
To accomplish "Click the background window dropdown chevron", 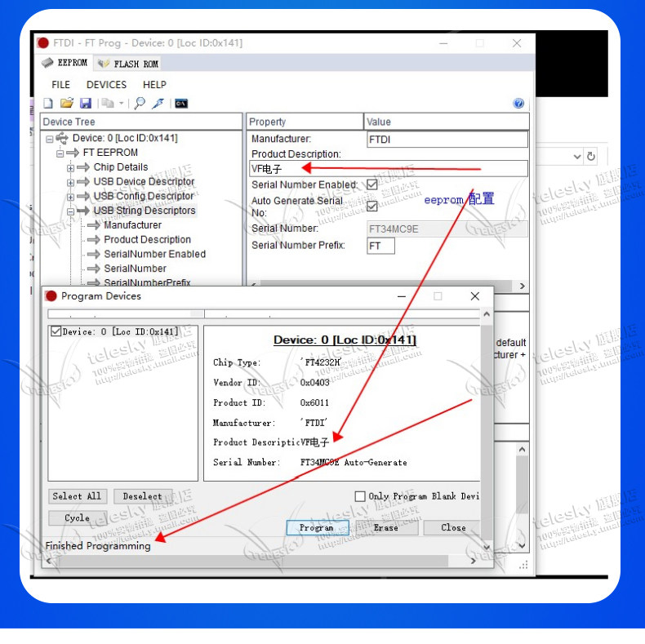I will pyautogui.click(x=577, y=157).
